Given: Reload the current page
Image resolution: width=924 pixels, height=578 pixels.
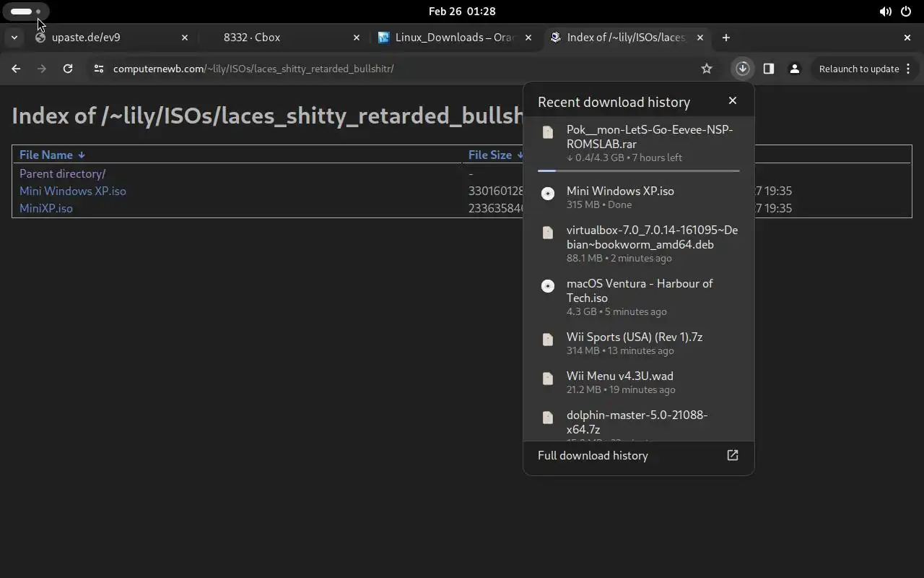Looking at the screenshot, I should click(x=68, y=69).
